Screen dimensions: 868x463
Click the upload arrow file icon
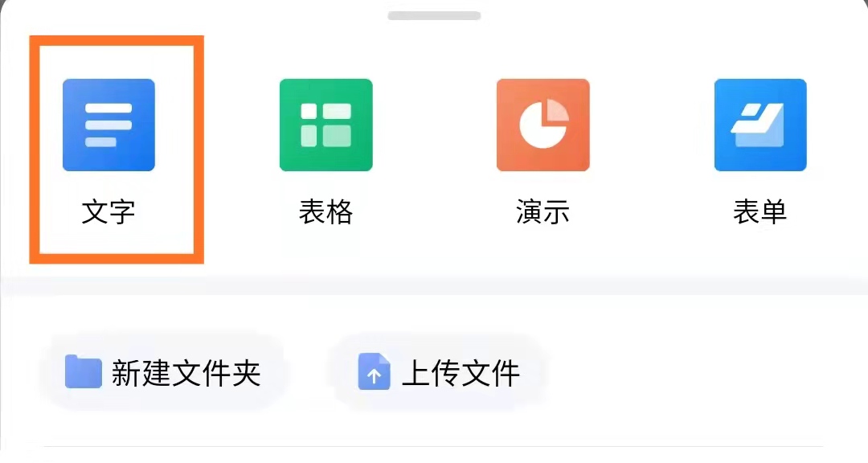tap(375, 371)
